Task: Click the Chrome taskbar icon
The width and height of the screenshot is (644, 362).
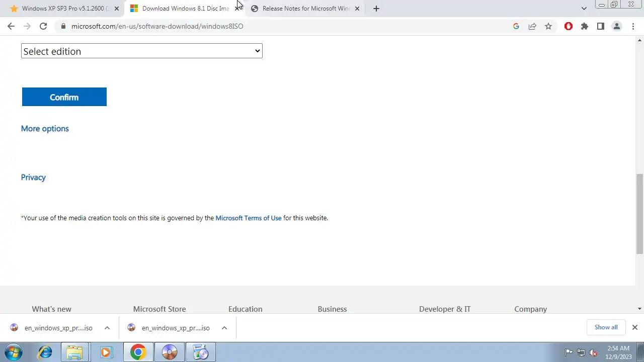Action: click(x=138, y=352)
